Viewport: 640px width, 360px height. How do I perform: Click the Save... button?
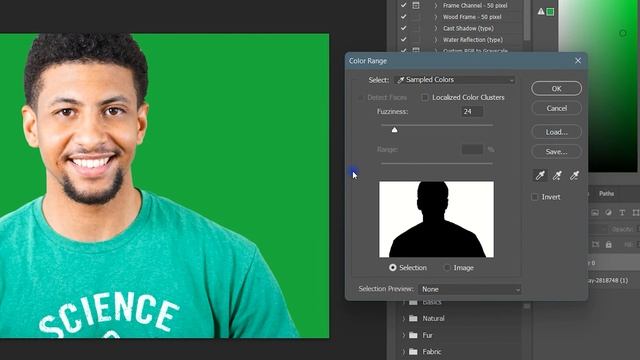point(556,151)
